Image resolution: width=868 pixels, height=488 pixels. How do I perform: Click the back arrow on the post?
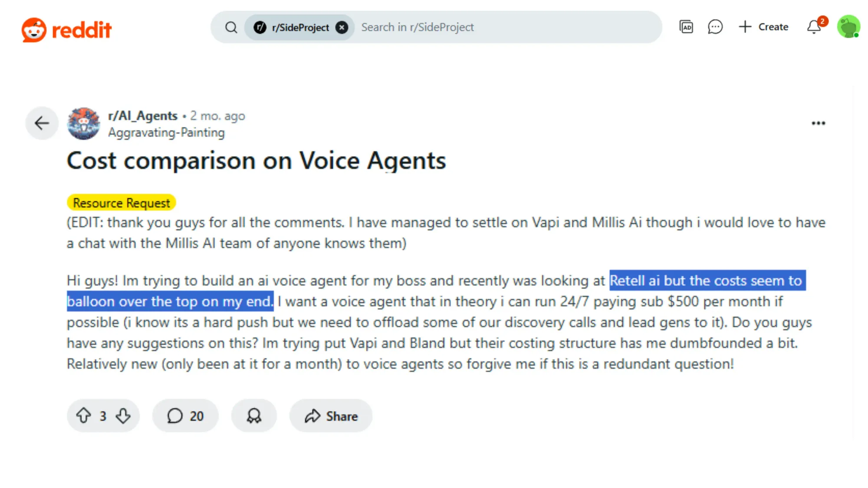(42, 123)
